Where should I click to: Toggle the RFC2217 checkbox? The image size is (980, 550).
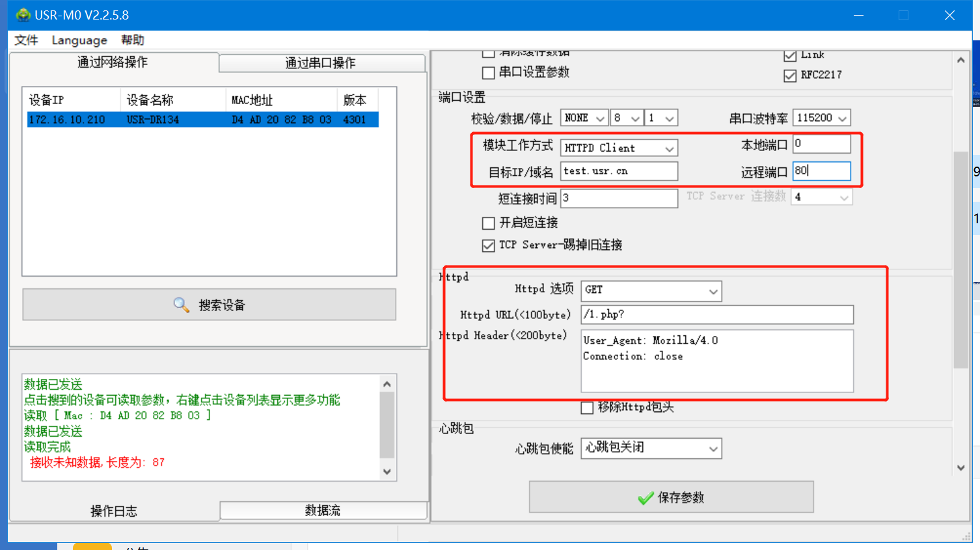coord(790,76)
